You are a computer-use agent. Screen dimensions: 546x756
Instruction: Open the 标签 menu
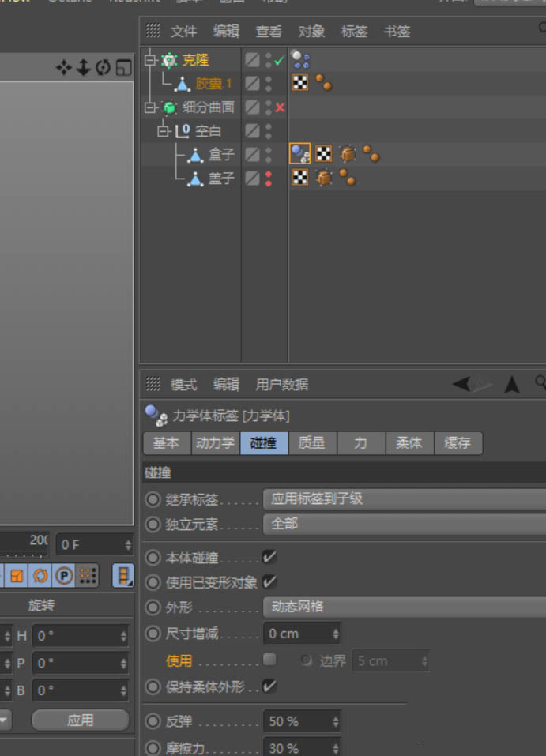[354, 32]
